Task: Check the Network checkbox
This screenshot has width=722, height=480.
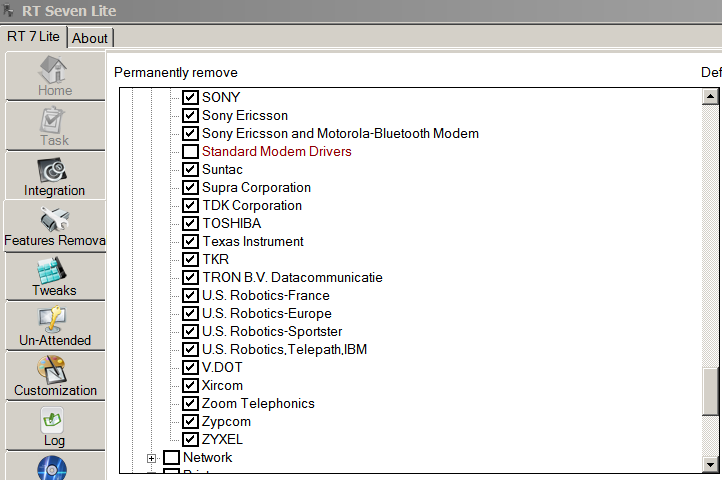Action: pyautogui.click(x=171, y=457)
